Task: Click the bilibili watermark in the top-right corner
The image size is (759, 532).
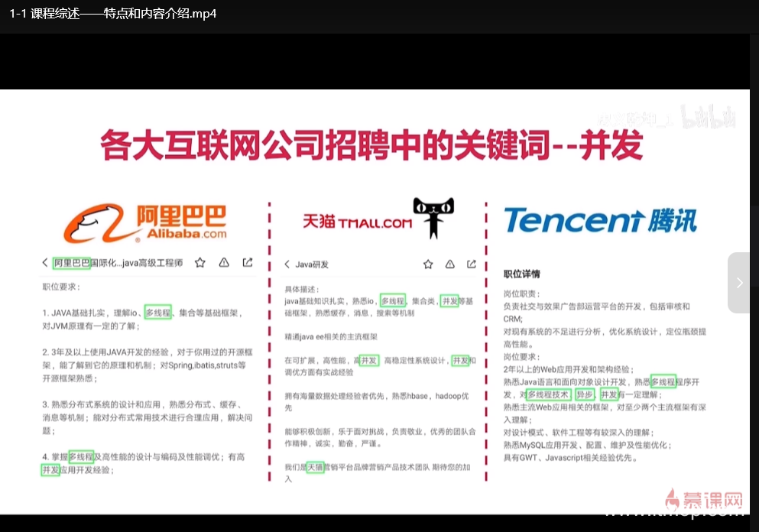Action: pos(708,116)
